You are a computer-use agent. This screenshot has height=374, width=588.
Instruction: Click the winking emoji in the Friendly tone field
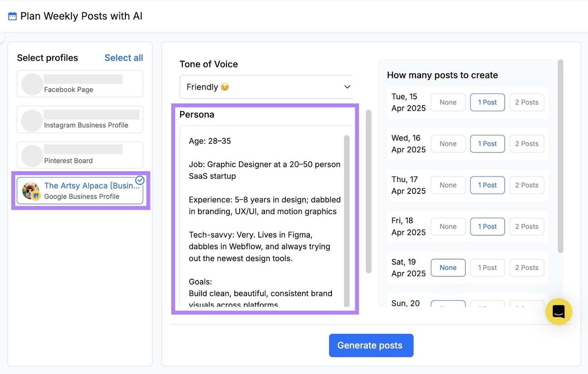pos(225,87)
